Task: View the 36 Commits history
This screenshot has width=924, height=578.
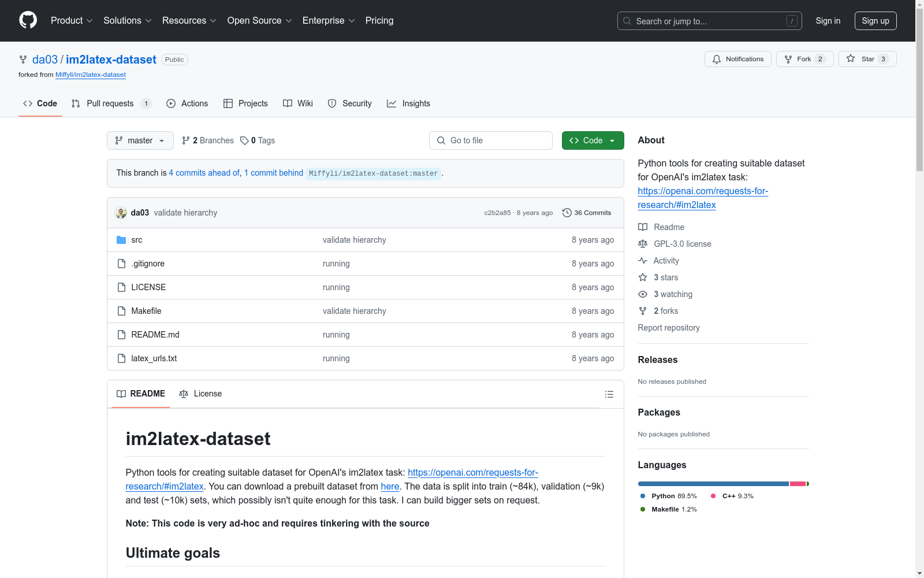Action: [x=587, y=213]
